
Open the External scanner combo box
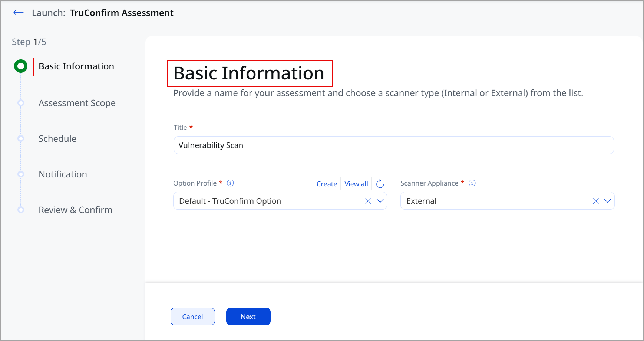pos(507,201)
